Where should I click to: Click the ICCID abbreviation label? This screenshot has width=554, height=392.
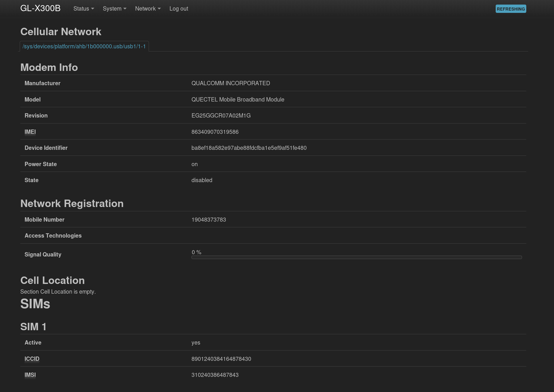click(x=32, y=359)
